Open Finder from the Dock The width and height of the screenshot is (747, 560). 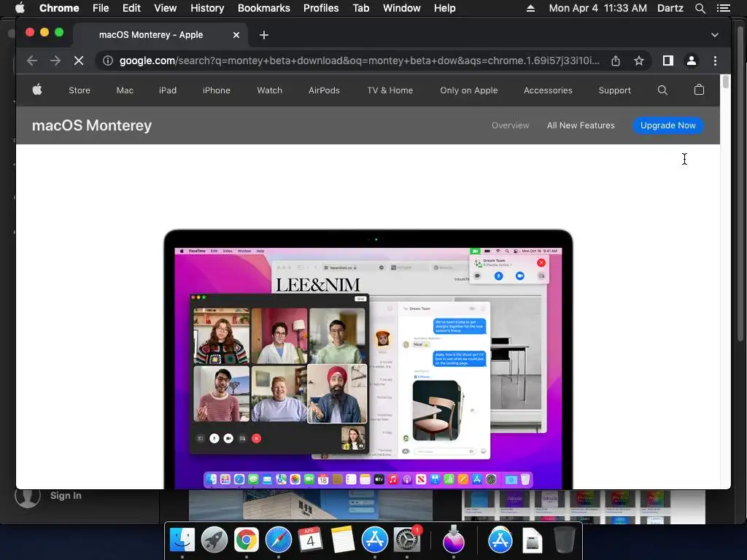pyautogui.click(x=182, y=540)
